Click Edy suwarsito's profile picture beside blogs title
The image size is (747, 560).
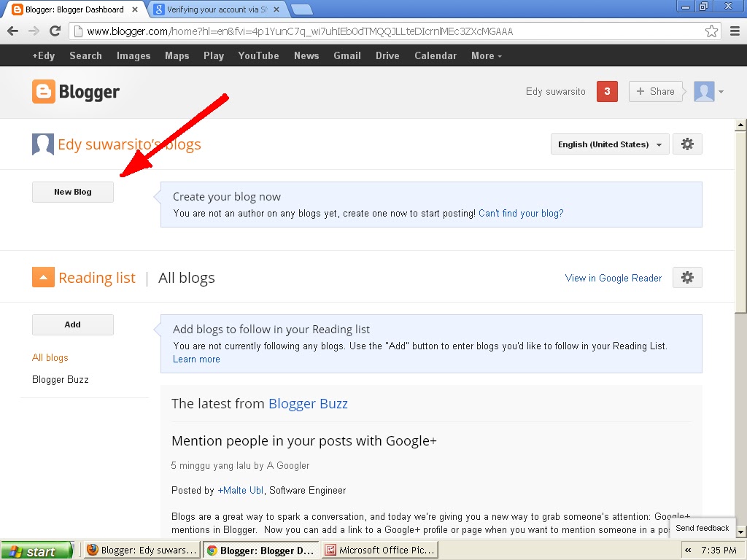pos(43,144)
